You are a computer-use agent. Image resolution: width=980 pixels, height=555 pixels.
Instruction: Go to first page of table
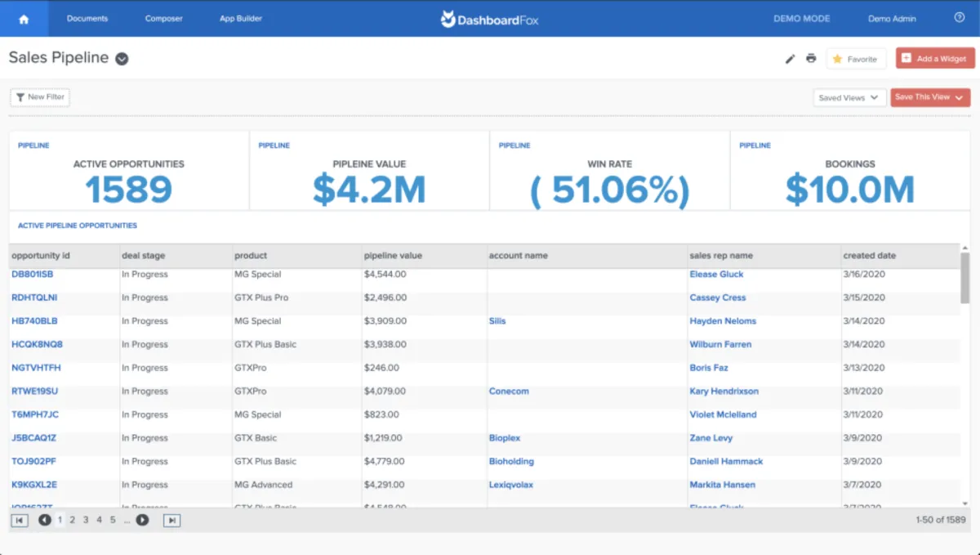tap(20, 520)
